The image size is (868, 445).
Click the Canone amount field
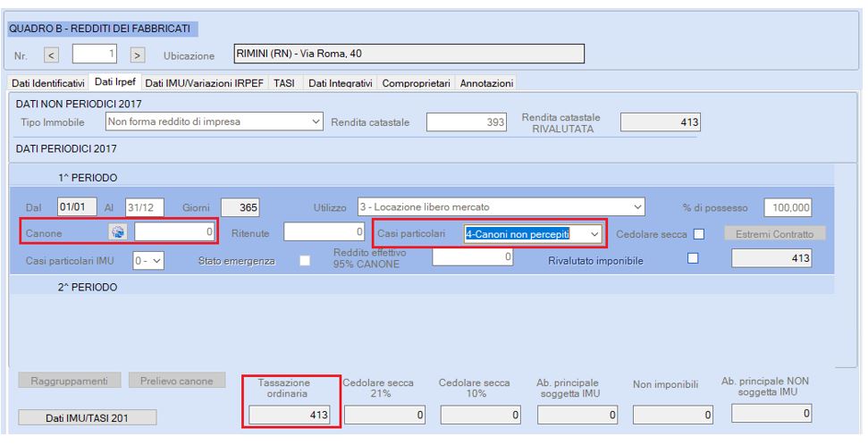tap(174, 232)
